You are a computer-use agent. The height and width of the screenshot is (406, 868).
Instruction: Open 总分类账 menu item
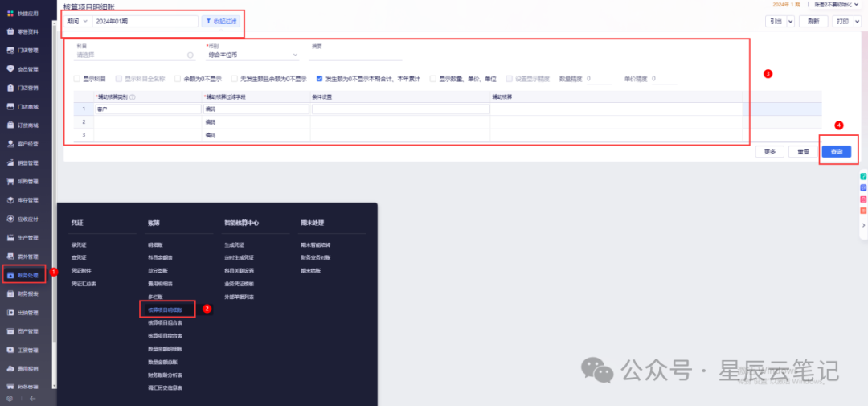[158, 271]
